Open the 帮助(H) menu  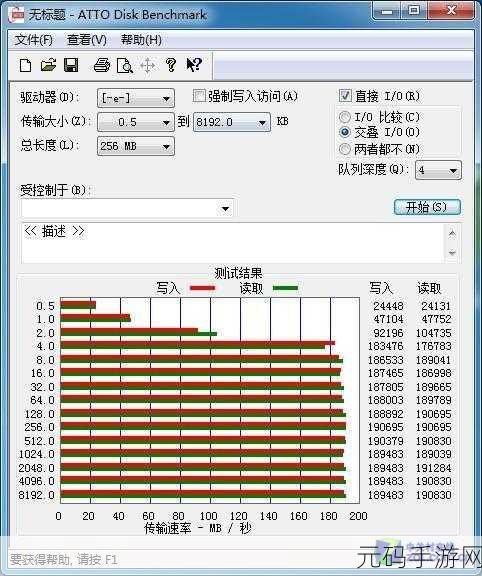pyautogui.click(x=141, y=40)
